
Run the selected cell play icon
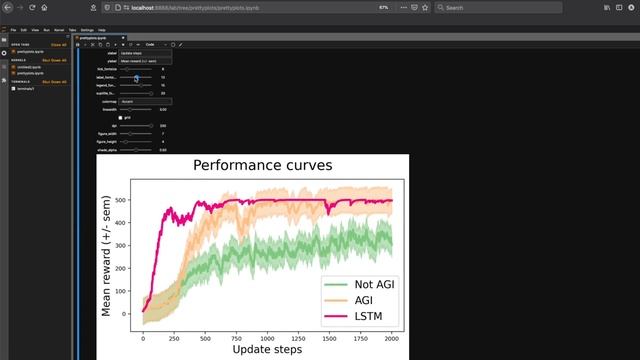pos(116,44)
